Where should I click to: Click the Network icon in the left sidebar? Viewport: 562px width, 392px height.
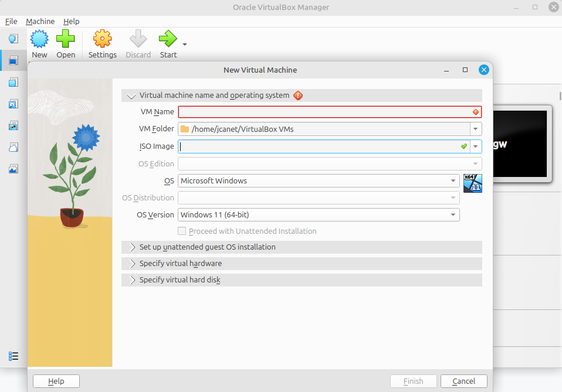click(x=13, y=125)
